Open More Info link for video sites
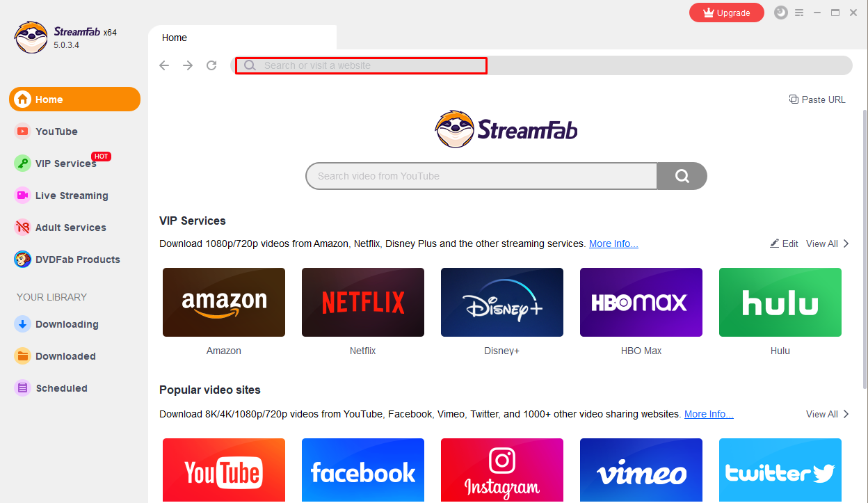 coord(709,414)
